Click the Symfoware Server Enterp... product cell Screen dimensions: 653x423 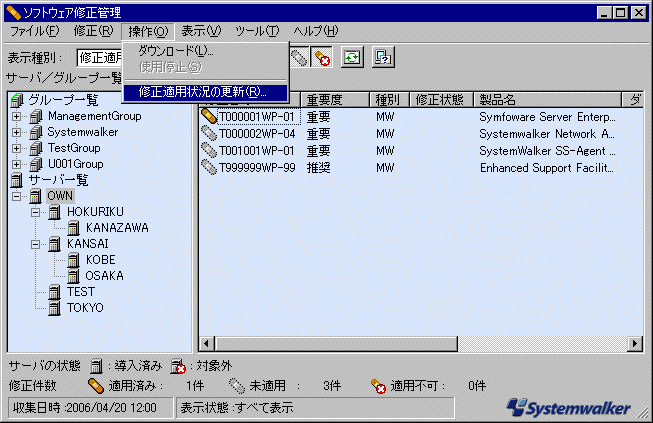[x=547, y=117]
